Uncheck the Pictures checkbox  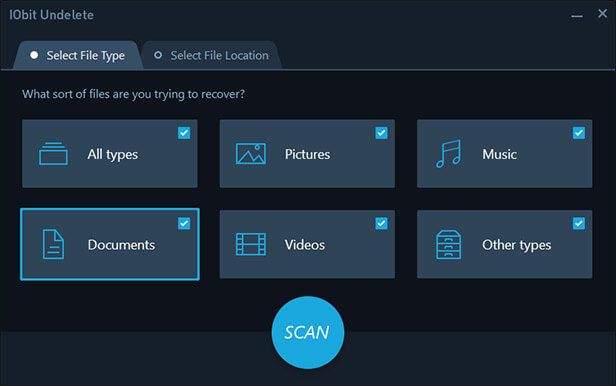pos(381,133)
